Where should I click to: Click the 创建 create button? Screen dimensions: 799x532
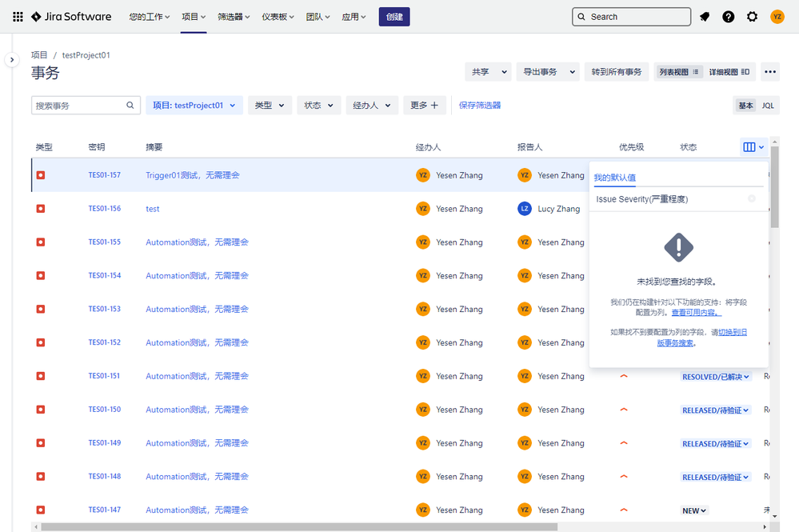394,17
